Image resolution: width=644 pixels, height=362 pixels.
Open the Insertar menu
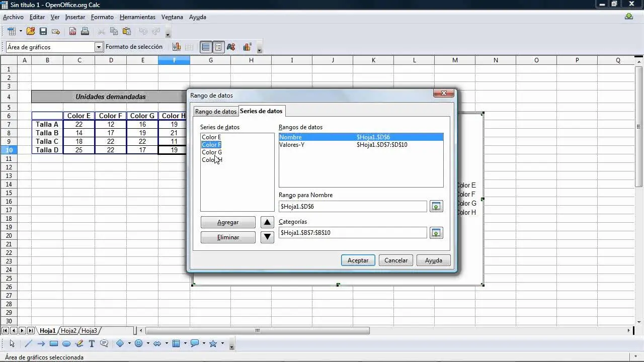coord(75,17)
